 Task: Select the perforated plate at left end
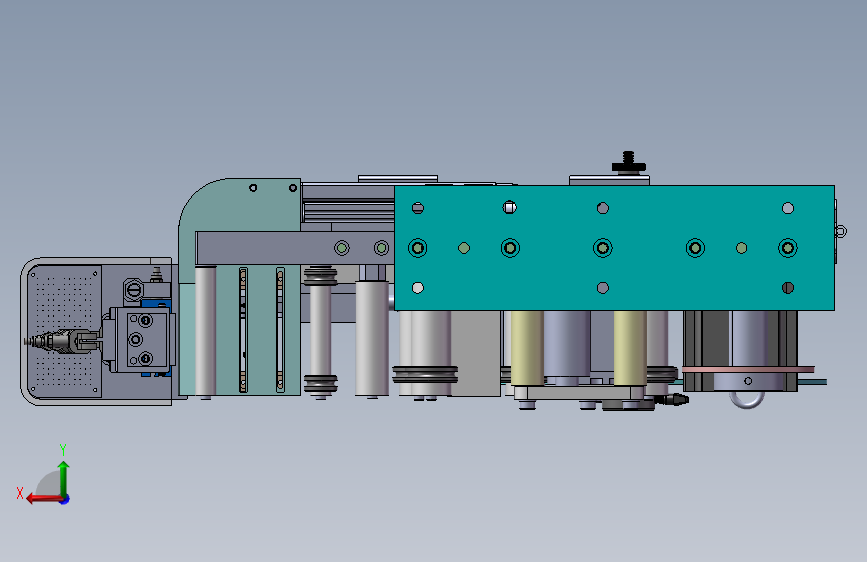tap(64, 331)
